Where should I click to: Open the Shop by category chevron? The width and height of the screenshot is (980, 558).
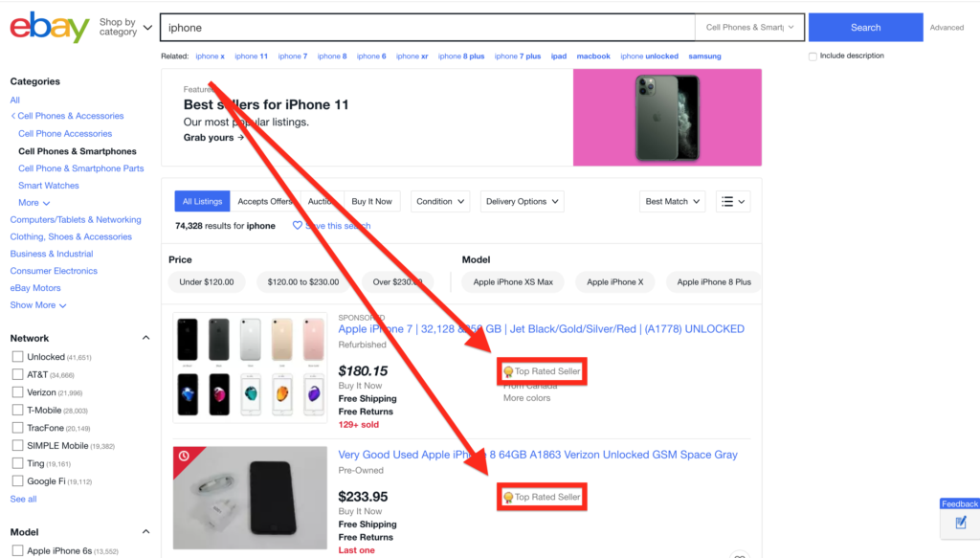coord(148,29)
